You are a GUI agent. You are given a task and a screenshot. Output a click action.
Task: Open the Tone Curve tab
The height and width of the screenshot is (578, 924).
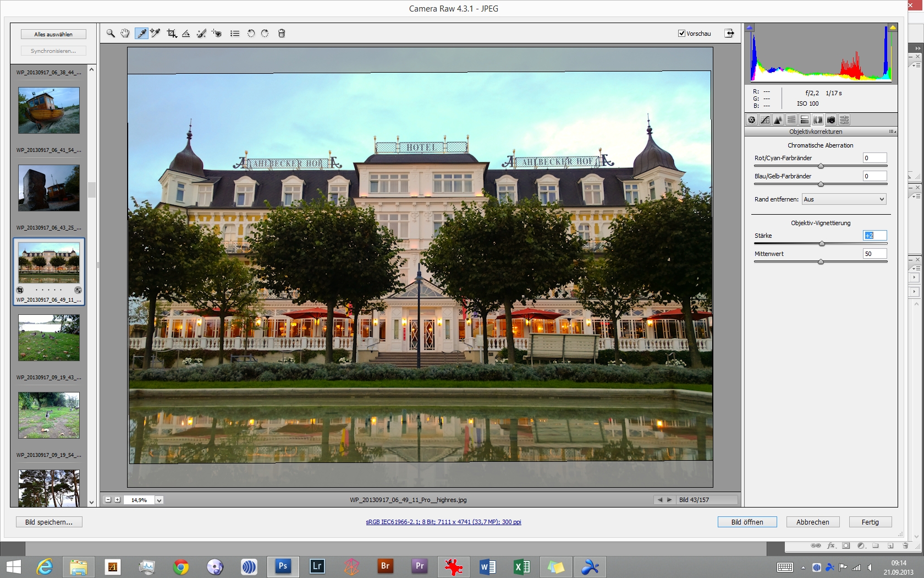(765, 120)
